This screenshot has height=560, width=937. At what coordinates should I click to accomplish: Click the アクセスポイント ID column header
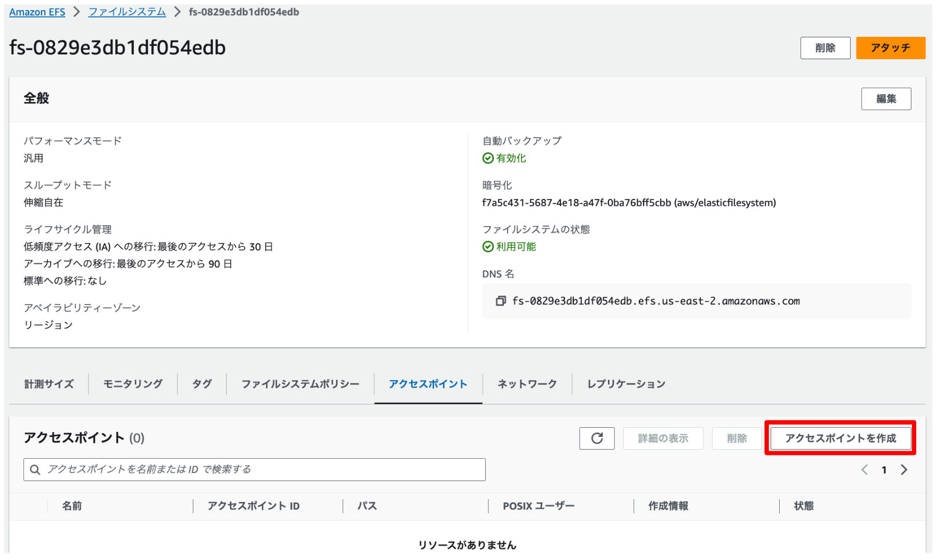tap(253, 506)
